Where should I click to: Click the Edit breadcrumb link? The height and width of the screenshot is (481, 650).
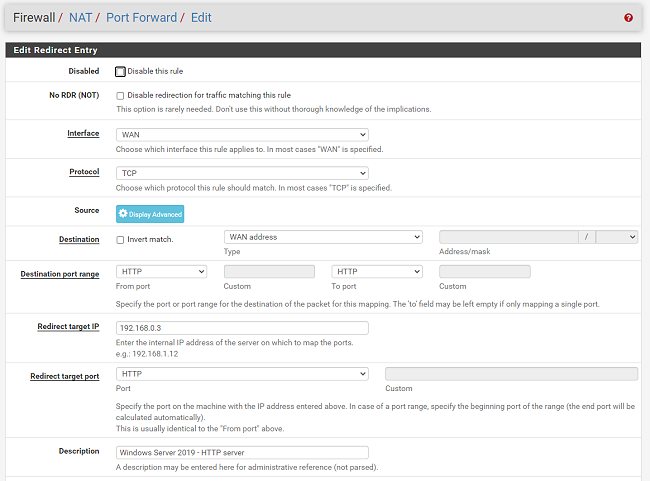click(201, 17)
